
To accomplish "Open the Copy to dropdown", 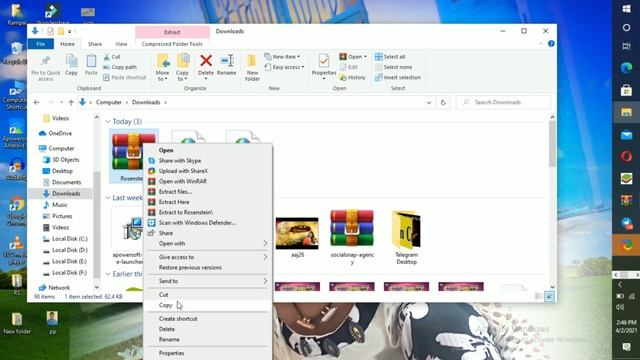I will coord(182,79).
